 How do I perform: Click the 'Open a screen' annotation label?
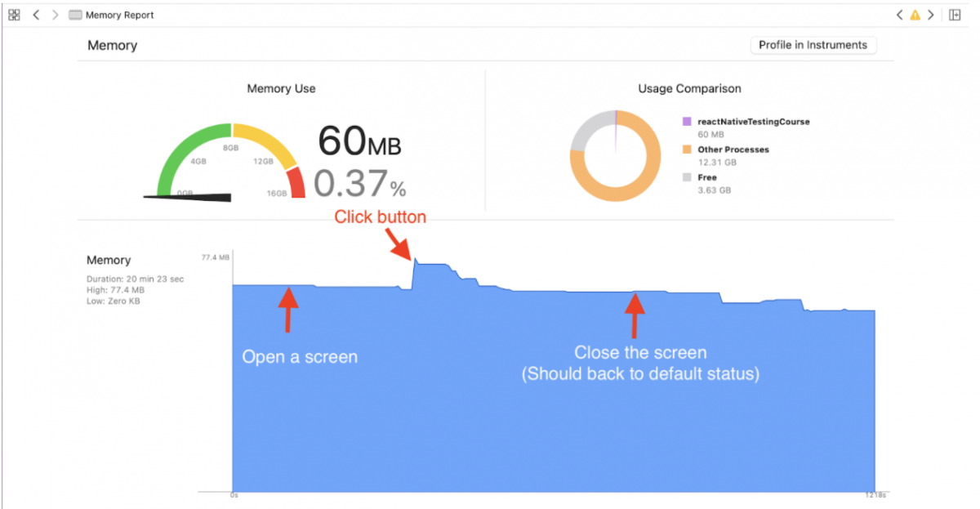(x=300, y=357)
